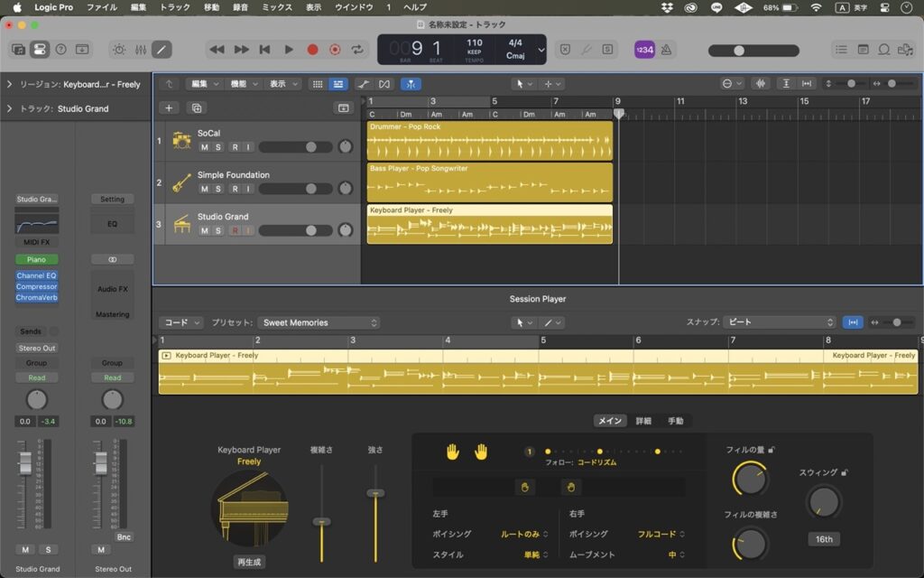Toggle the count-in 1234 button

point(644,50)
